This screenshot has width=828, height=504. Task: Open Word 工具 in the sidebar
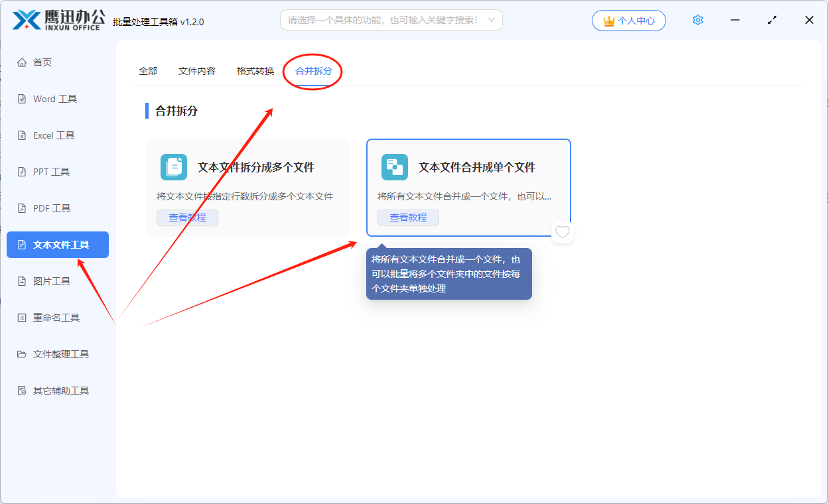58,99
